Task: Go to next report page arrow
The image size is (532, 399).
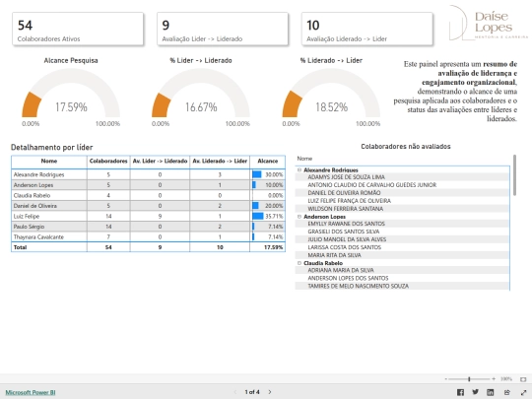Action: click(270, 392)
